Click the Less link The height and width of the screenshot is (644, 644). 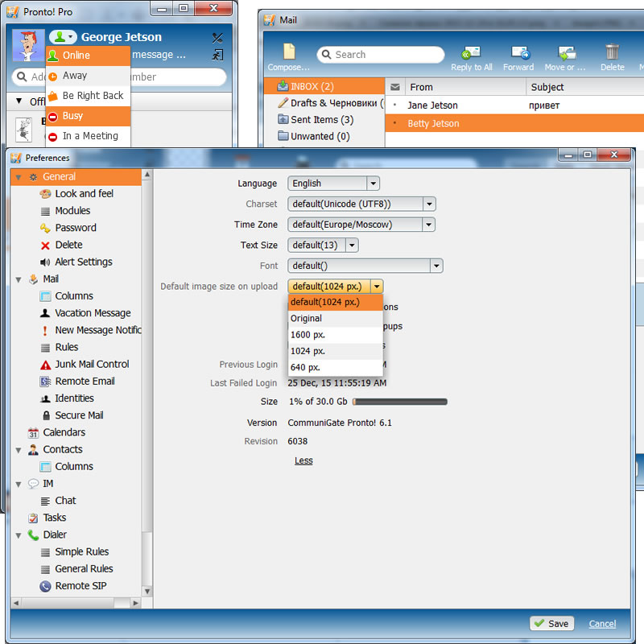(x=303, y=460)
